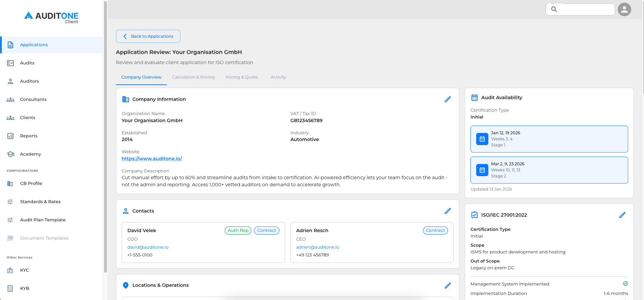Open Academy from the sidebar
The height and width of the screenshot is (300, 644).
point(51,154)
